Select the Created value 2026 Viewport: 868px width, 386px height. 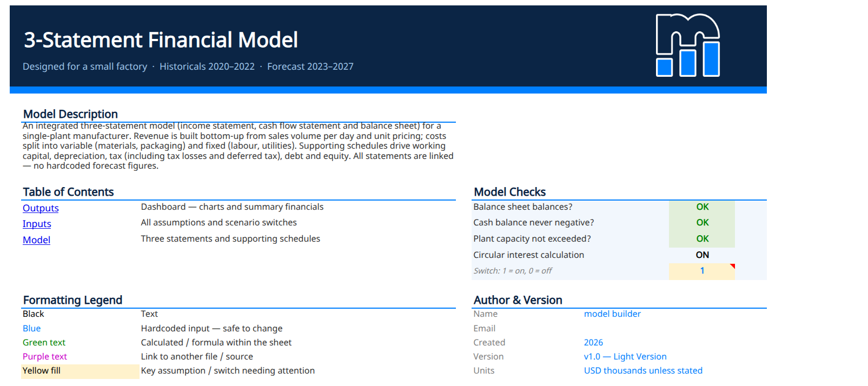pos(593,343)
